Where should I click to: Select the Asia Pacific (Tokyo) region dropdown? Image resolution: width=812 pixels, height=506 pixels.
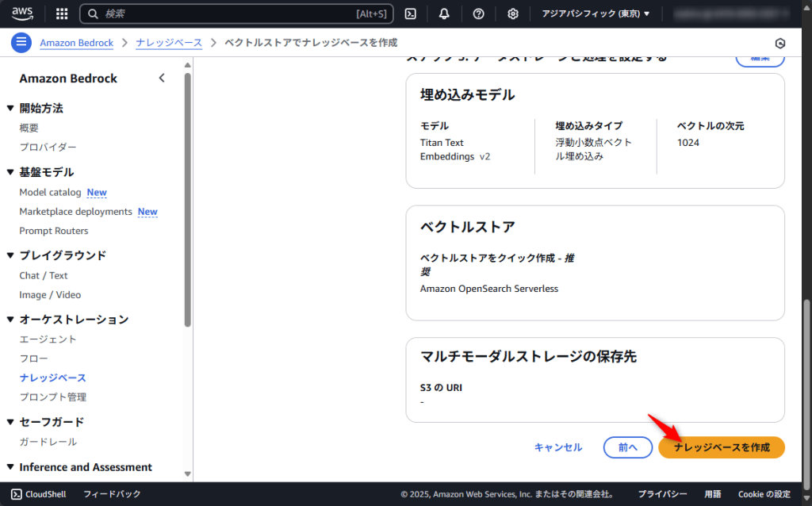(x=596, y=14)
